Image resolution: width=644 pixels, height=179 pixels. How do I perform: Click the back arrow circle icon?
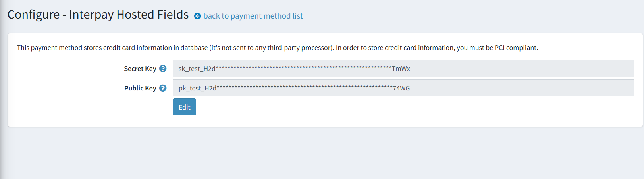[197, 16]
